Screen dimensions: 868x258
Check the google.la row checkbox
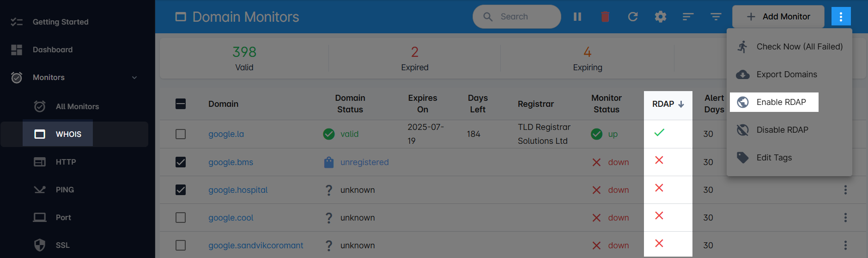[181, 134]
